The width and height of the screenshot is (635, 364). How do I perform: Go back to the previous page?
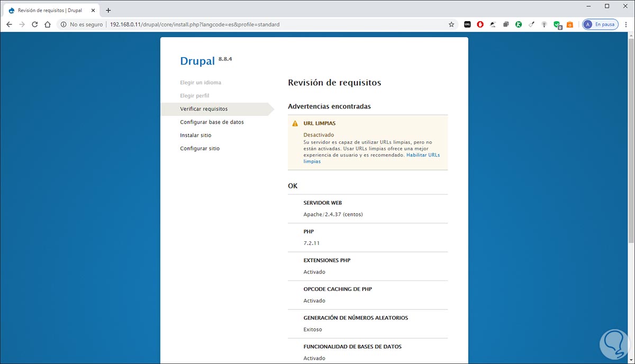[x=9, y=24]
